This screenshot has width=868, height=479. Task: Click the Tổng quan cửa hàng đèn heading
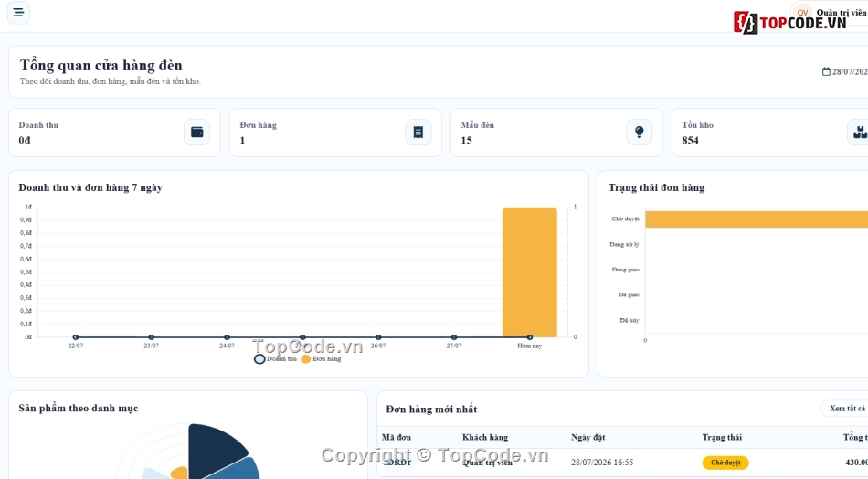click(x=101, y=65)
